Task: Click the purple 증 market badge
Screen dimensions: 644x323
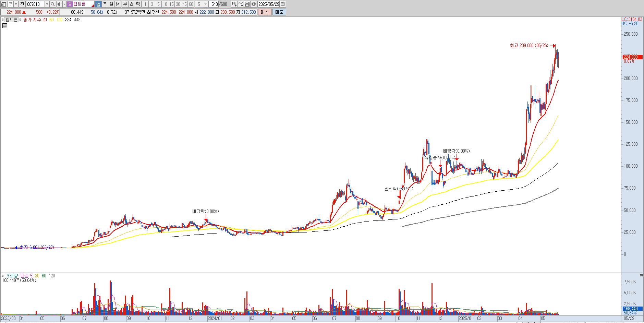Action: coord(70,4)
